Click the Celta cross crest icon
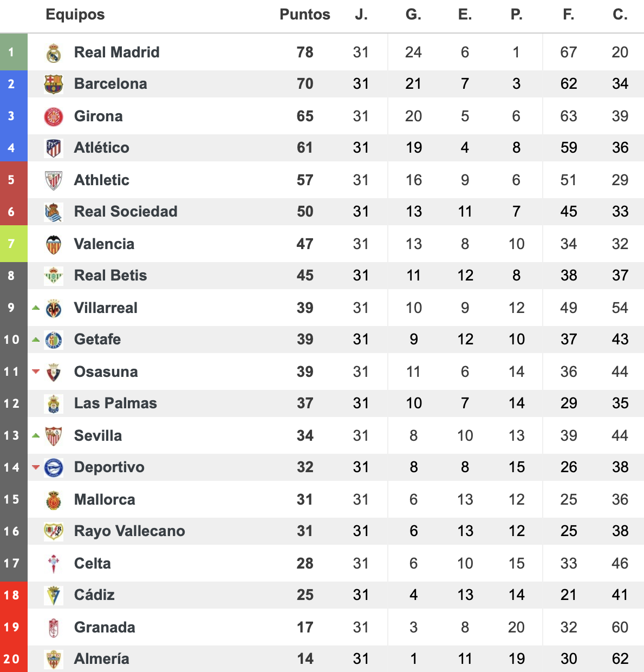The height and width of the screenshot is (672, 644). 54,564
